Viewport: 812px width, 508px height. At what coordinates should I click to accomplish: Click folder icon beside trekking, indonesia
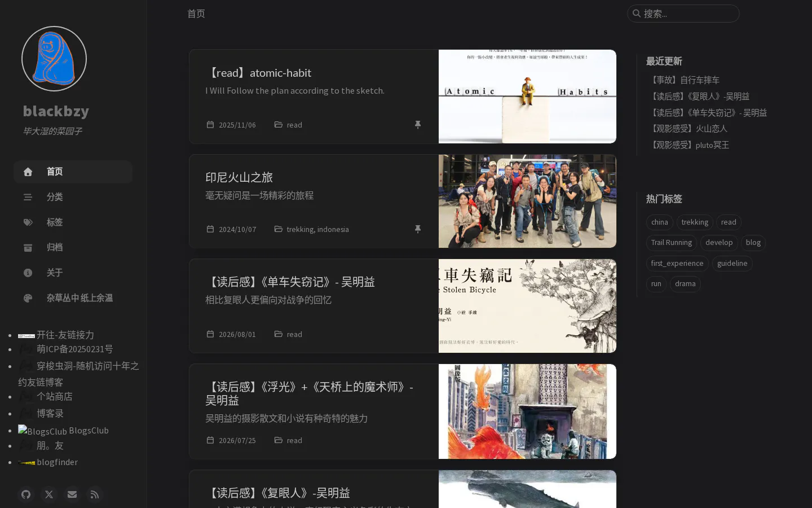[x=278, y=229]
